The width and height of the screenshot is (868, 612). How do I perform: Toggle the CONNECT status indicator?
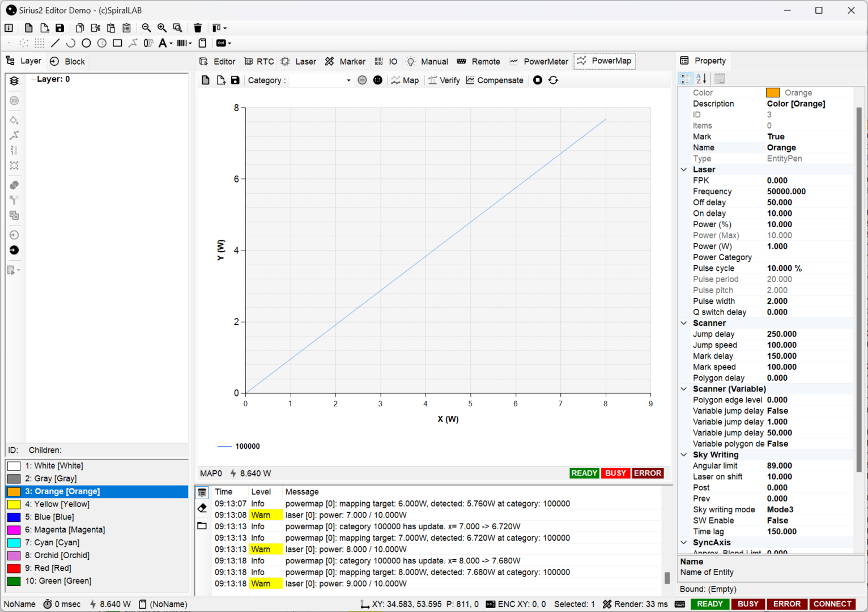(x=832, y=604)
